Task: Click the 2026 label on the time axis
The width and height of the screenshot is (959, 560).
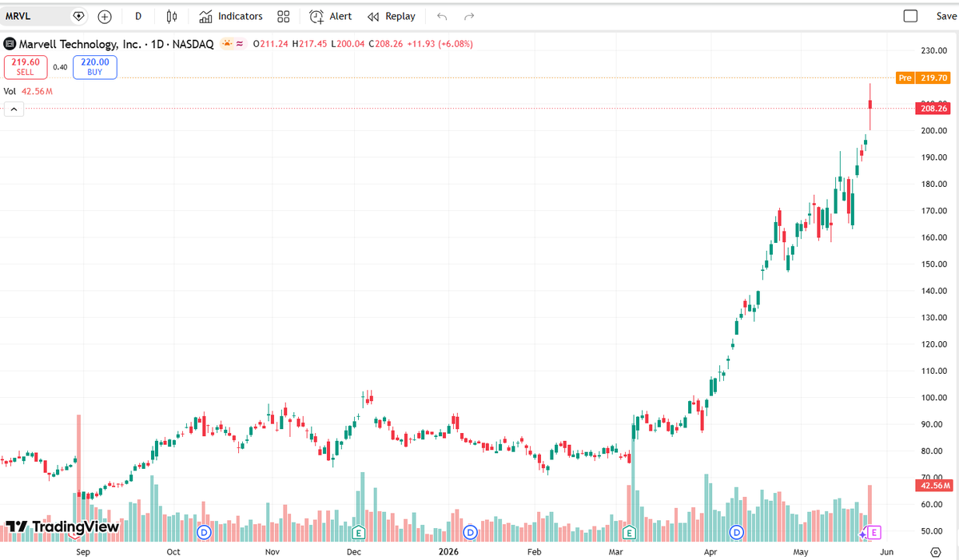Action: pos(447,551)
